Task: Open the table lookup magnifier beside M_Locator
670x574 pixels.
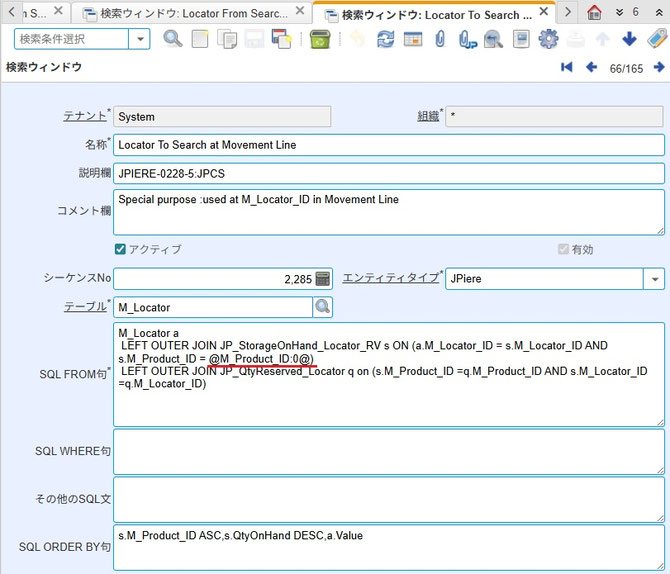Action: click(x=323, y=306)
